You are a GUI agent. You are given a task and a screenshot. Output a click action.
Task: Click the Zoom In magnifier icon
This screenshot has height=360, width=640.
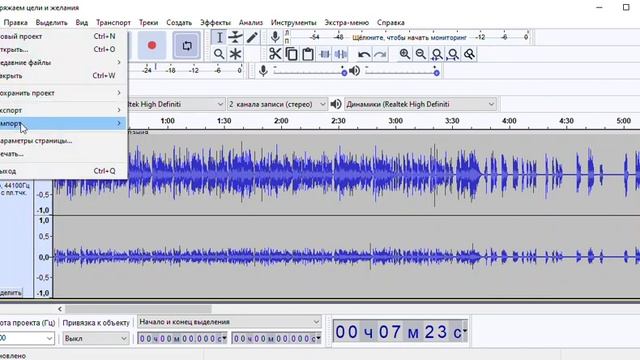point(404,54)
